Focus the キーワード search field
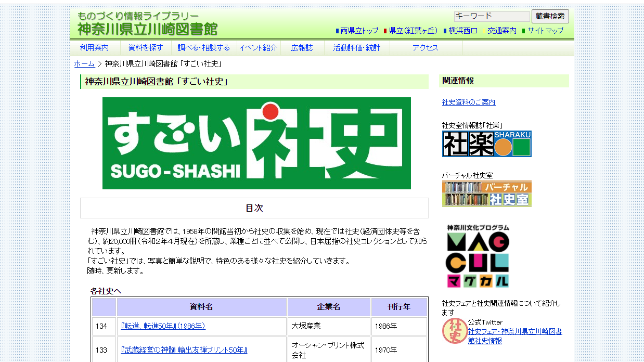Viewport: 644px width, 362px height. click(x=492, y=16)
